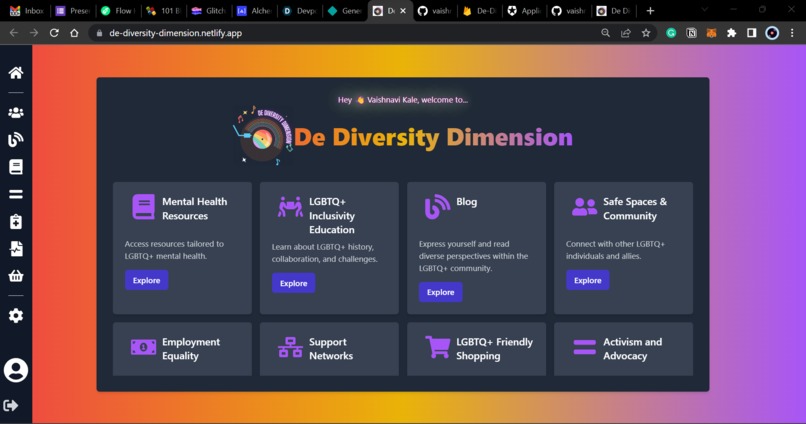The image size is (806, 424).
Task: Open the blog feed icon in sidebar
Action: pyautogui.click(x=16, y=140)
